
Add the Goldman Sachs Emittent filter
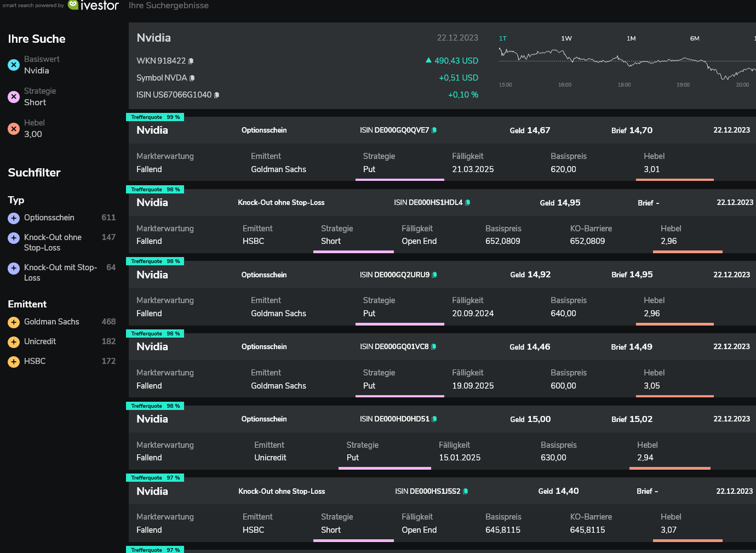(x=14, y=322)
